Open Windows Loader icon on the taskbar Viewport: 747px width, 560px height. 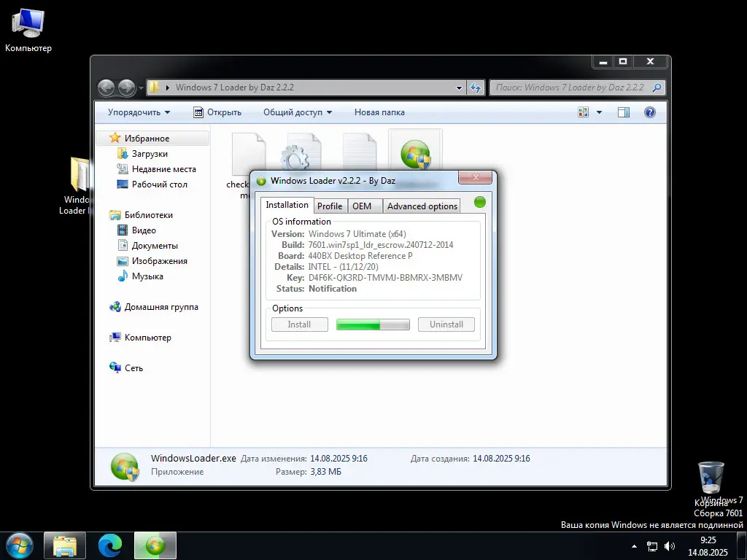155,545
